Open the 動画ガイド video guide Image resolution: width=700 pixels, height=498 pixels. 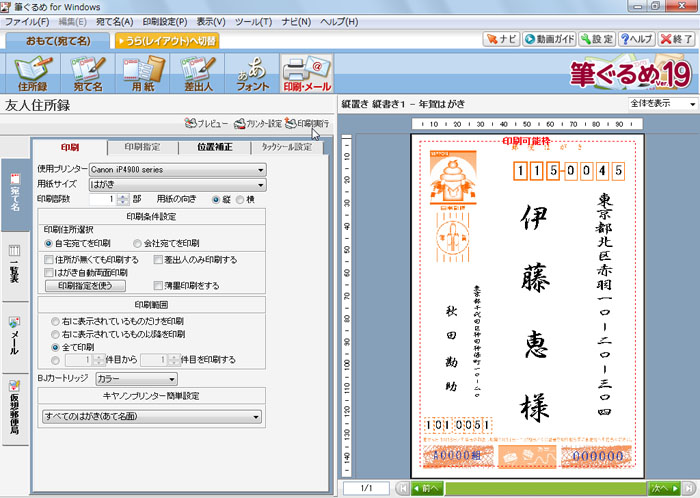pos(549,39)
